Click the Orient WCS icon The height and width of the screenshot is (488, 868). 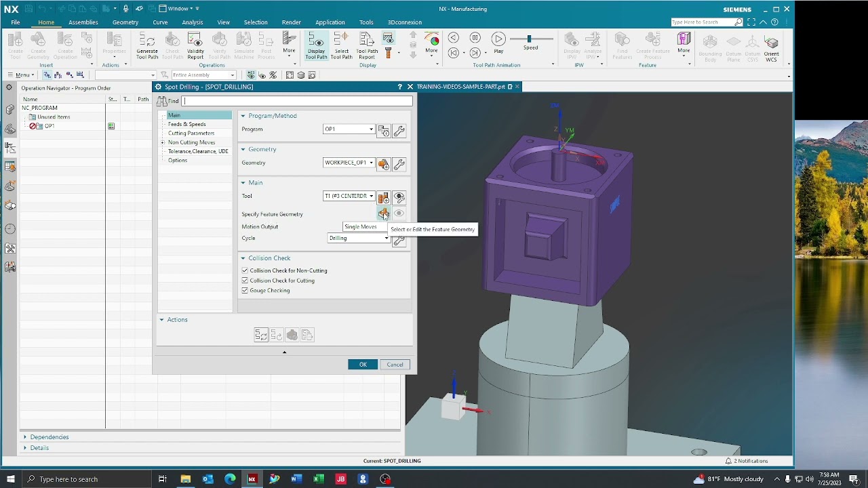[771, 47]
